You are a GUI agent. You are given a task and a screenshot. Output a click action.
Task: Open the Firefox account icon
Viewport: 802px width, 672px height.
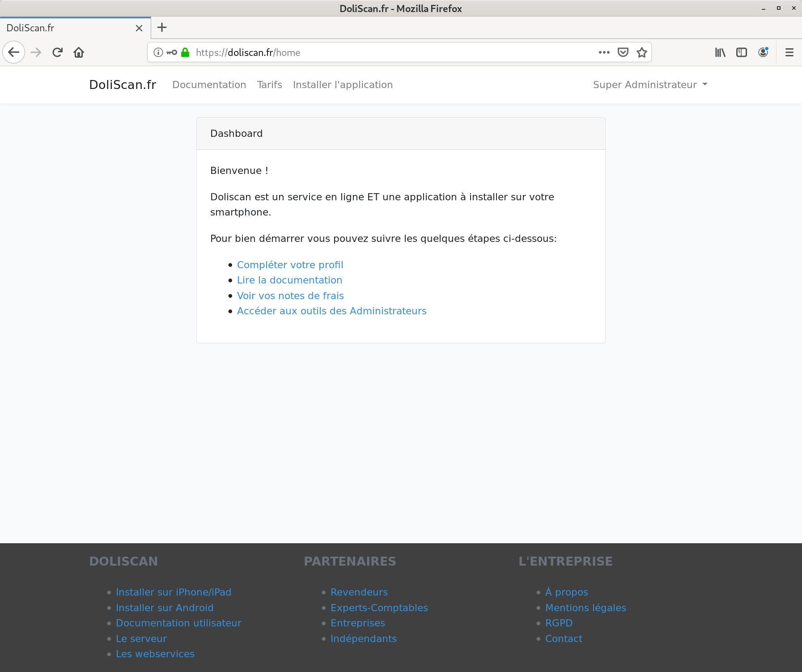(x=763, y=52)
